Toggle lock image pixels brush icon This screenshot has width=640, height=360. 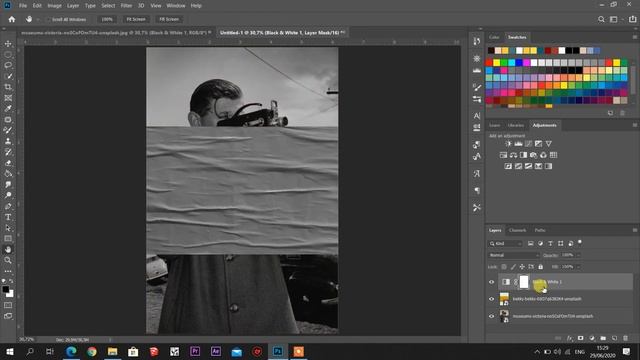point(513,267)
